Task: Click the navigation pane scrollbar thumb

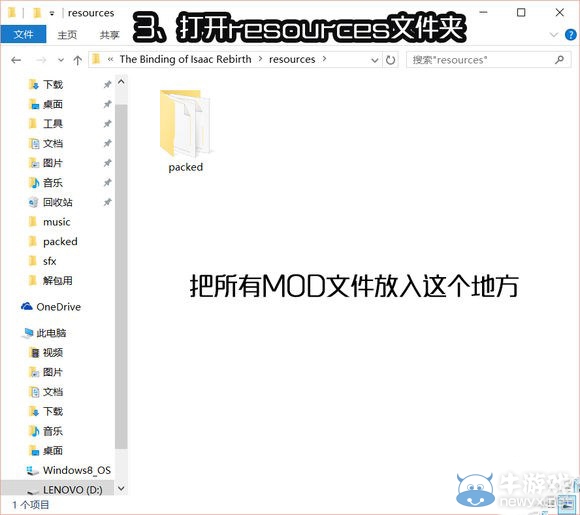Action: 121,277
